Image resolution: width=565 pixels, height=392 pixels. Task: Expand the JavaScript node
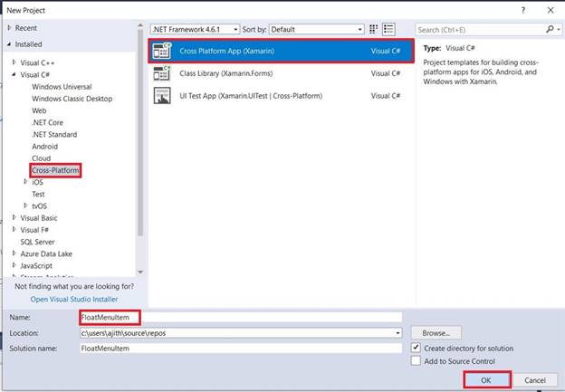point(14,265)
